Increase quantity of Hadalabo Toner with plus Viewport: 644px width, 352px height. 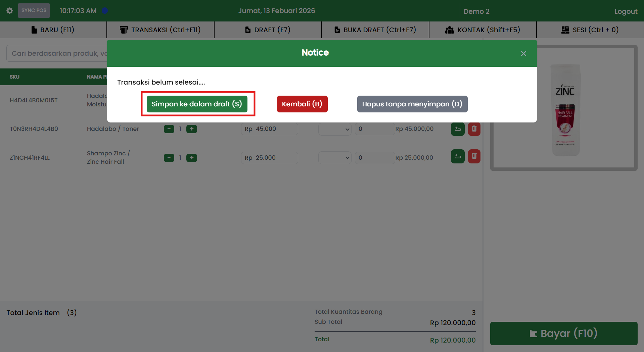coord(192,129)
